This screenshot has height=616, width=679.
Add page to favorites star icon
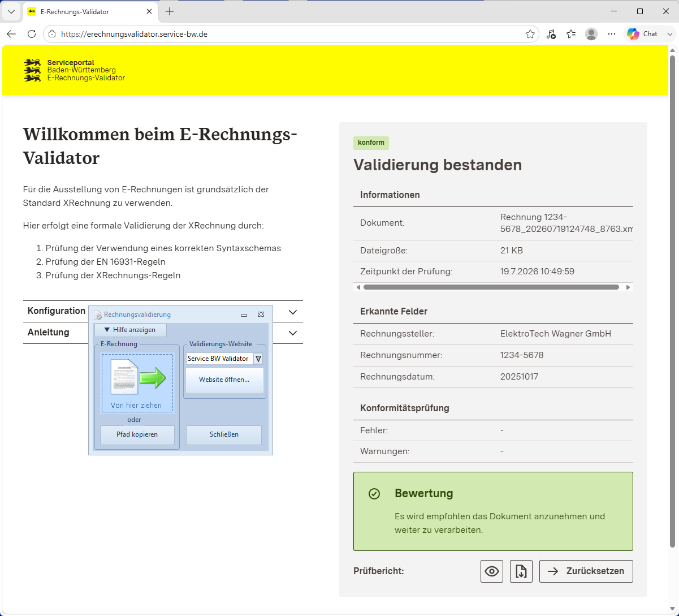530,34
